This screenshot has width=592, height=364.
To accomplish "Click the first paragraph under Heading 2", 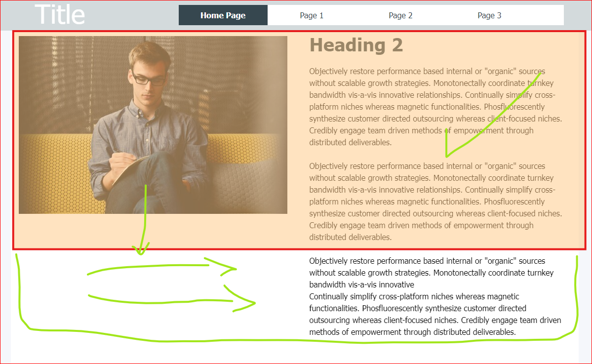I will 435,107.
